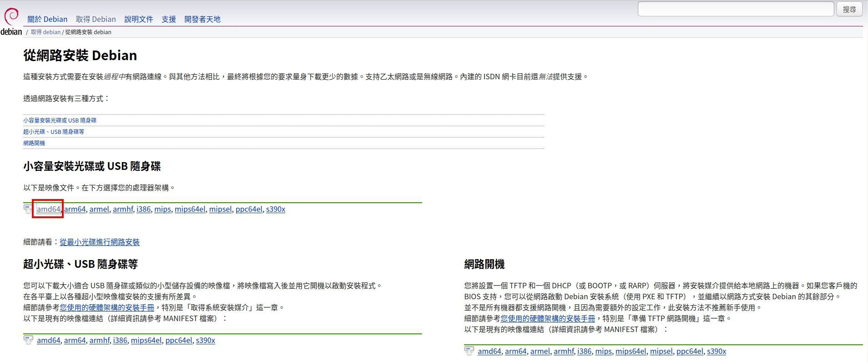The height and width of the screenshot is (363, 868).
Task: Click download icon in 超小光碟 section
Action: coord(28,340)
